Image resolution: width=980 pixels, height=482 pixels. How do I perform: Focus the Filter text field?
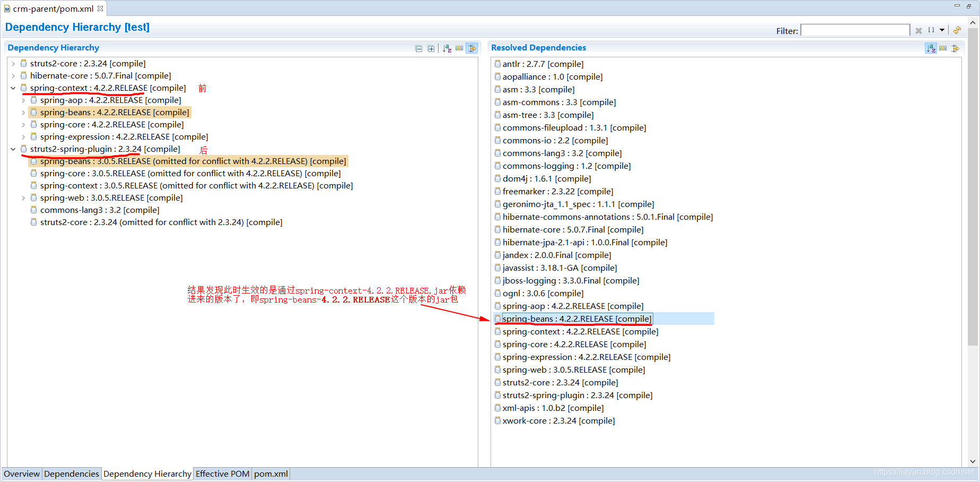[x=855, y=30]
